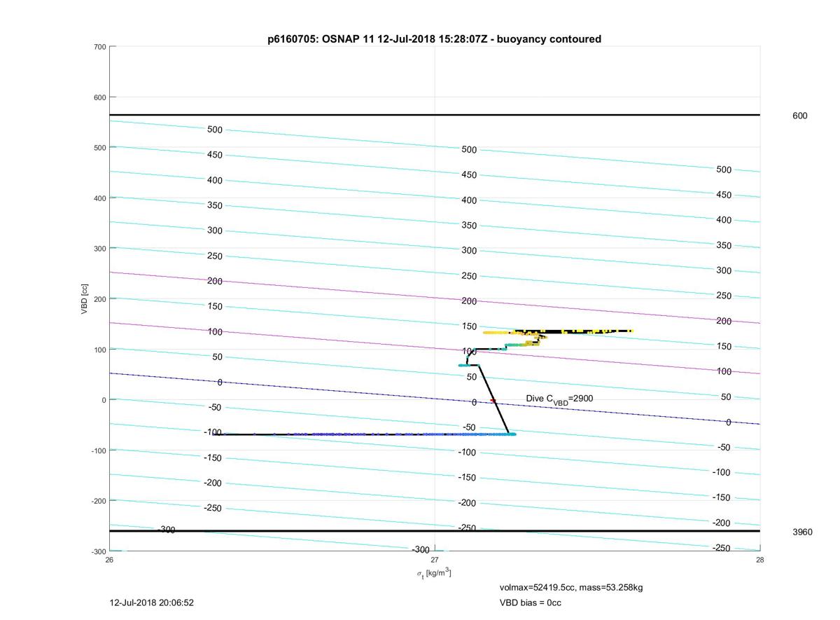This screenshot has height=620, width=840.
Task: Click the red marker on the dive line
Action: point(493,401)
